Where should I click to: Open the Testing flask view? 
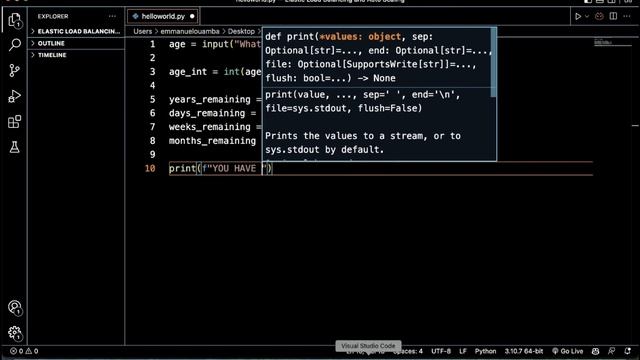pos(14,147)
